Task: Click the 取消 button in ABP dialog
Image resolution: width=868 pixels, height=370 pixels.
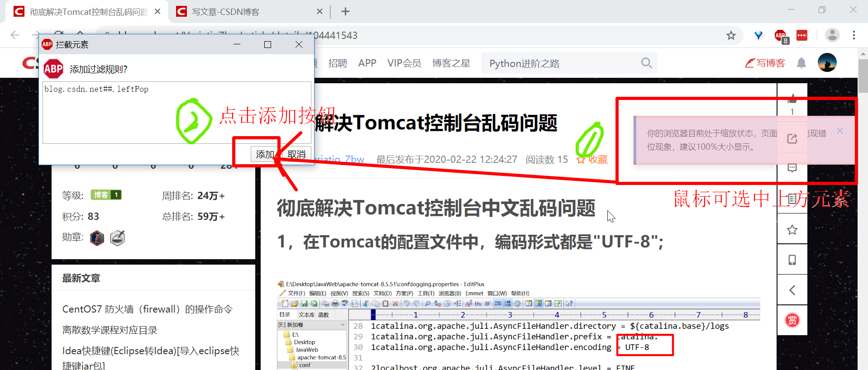Action: 296,154
